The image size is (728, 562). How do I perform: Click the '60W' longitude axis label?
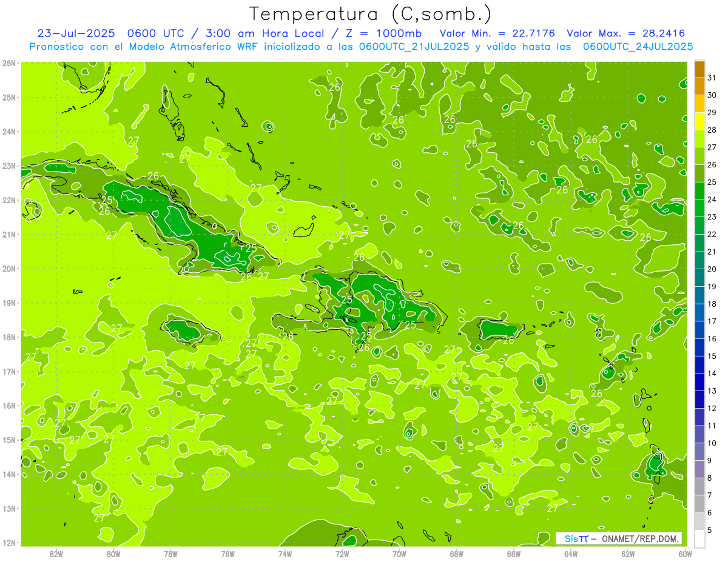pyautogui.click(x=685, y=553)
